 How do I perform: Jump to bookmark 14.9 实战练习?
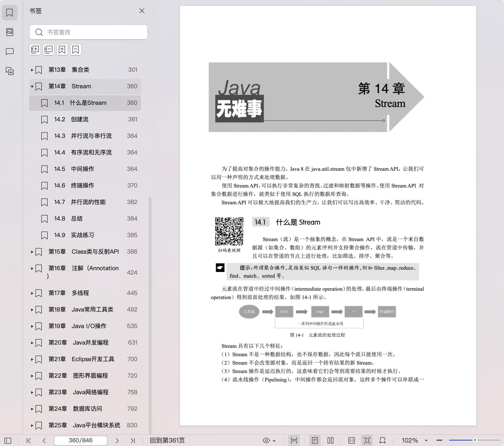tap(85, 235)
